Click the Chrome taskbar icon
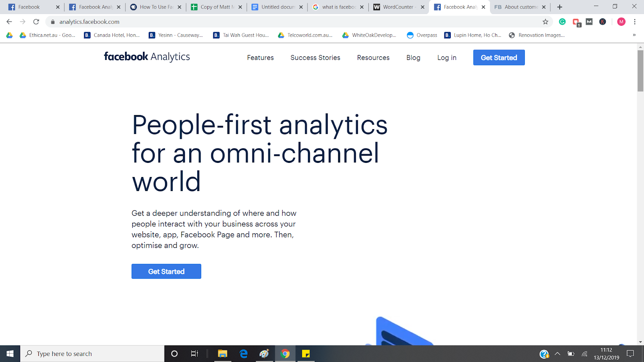 (x=285, y=354)
